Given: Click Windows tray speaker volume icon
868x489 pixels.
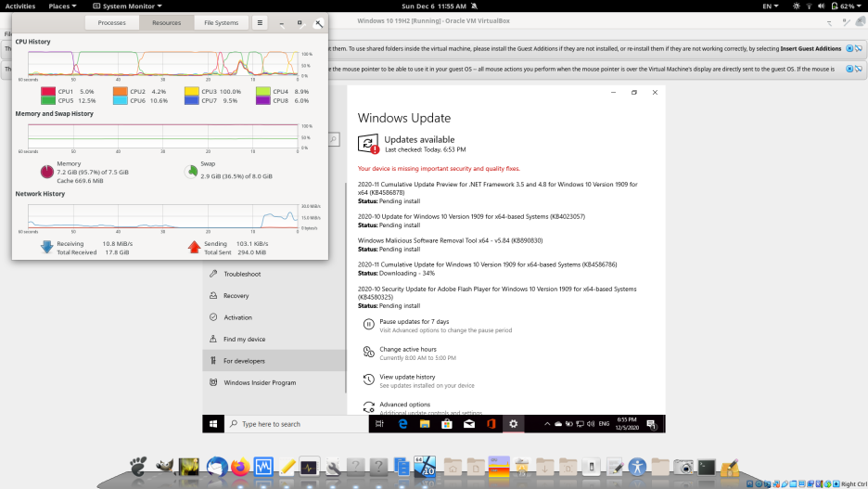Looking at the screenshot, I should (591, 424).
